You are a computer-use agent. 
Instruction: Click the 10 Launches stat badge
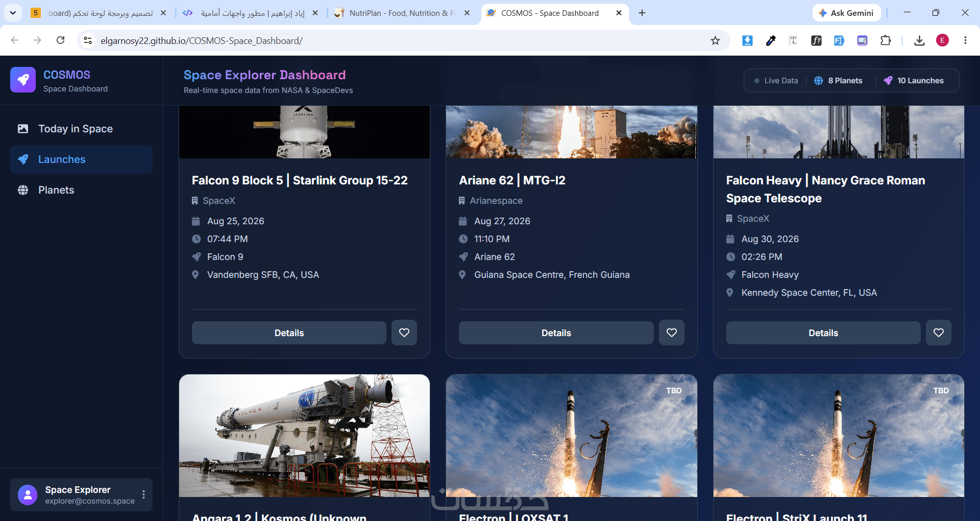point(914,81)
